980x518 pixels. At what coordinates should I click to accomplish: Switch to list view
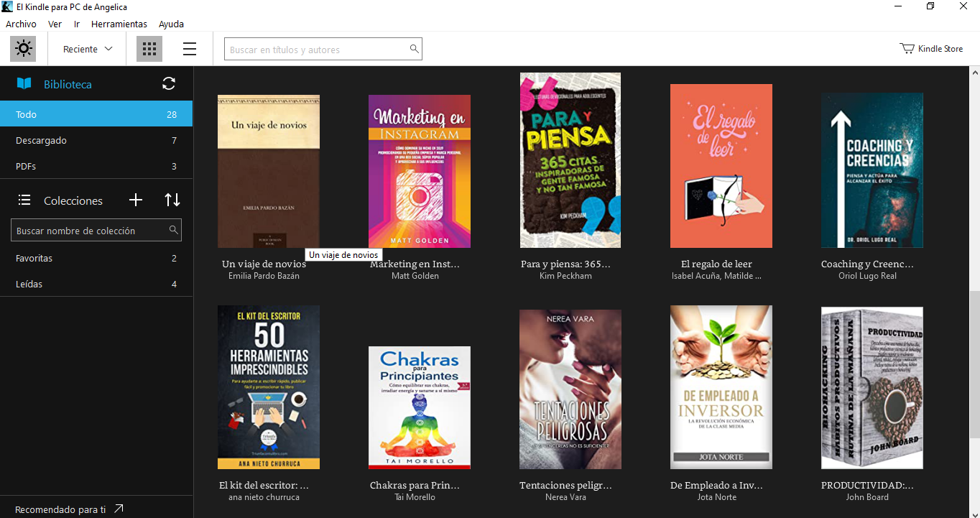point(190,49)
